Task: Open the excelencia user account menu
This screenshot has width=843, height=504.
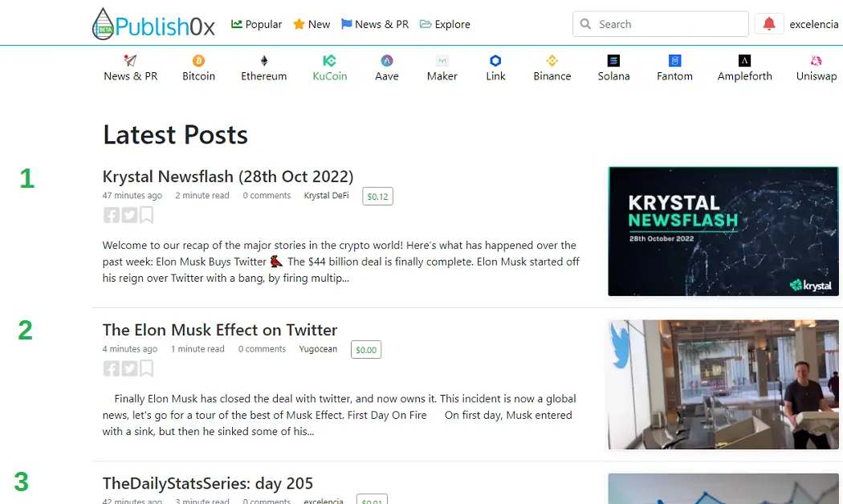Action: [x=813, y=24]
